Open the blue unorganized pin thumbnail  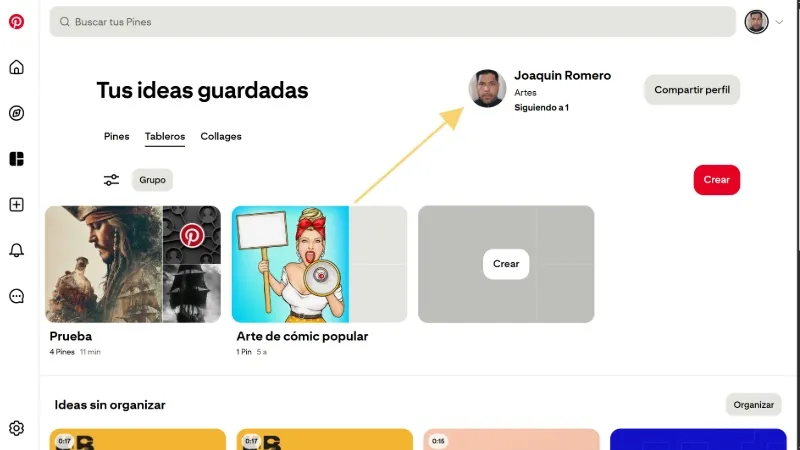pyautogui.click(x=698, y=439)
